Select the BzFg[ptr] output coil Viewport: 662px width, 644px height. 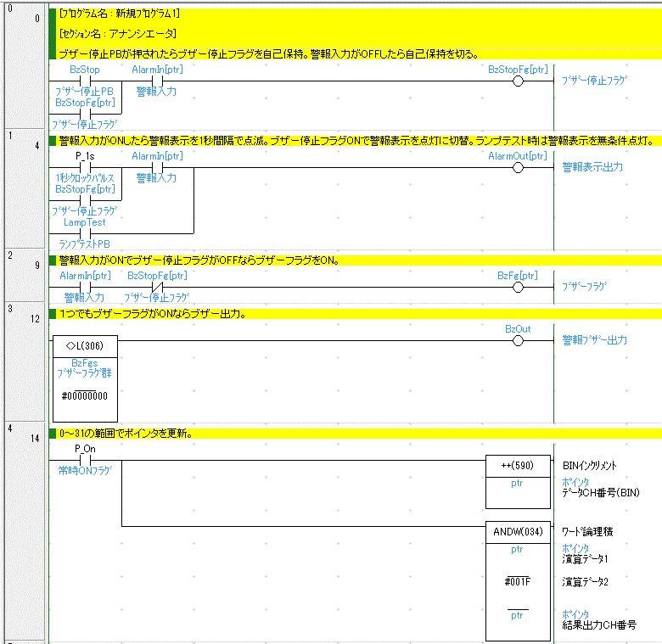tap(518, 288)
